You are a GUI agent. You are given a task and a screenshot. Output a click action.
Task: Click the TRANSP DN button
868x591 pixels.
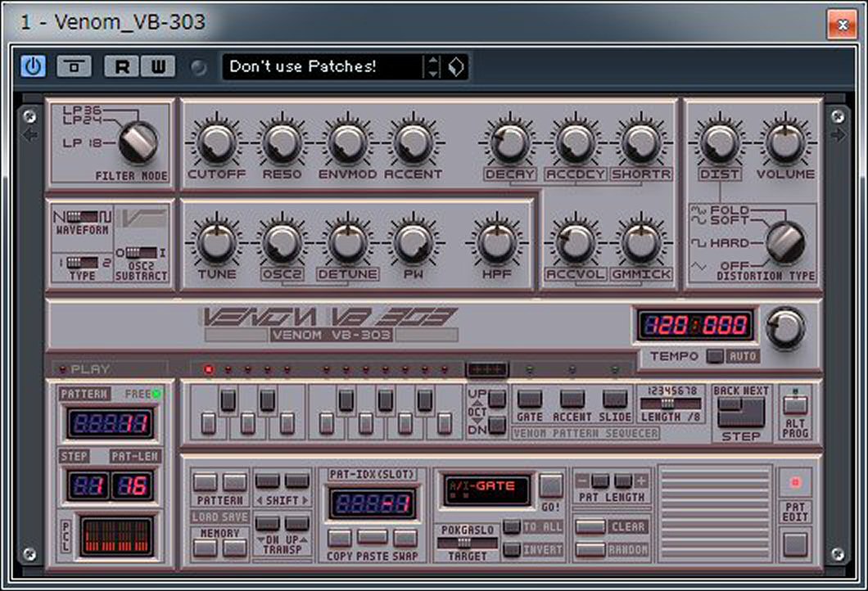pyautogui.click(x=268, y=523)
